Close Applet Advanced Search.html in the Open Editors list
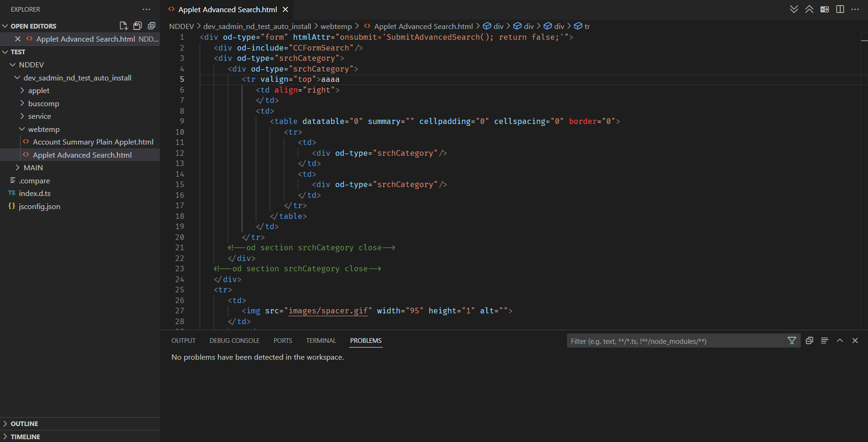The image size is (868, 442). click(x=18, y=39)
